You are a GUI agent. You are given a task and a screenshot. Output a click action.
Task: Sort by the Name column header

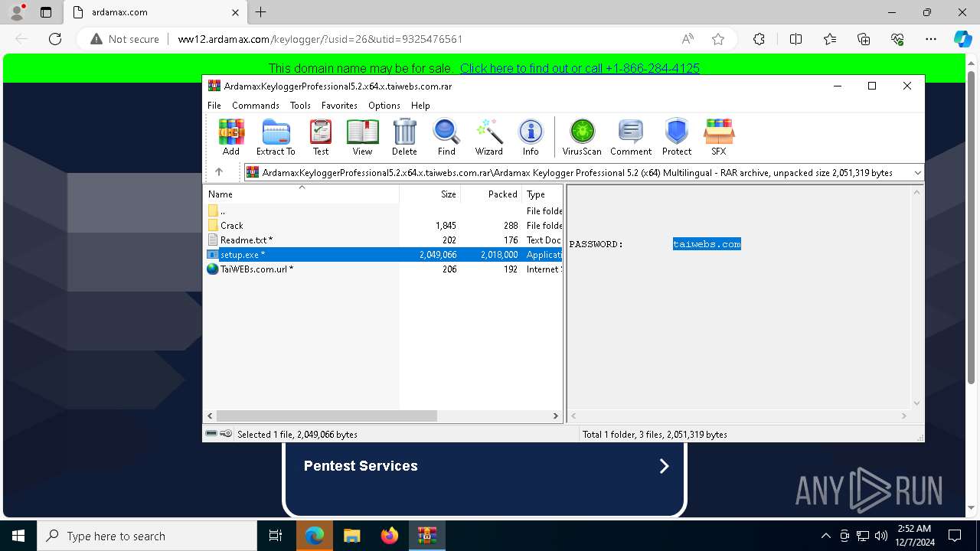pyautogui.click(x=302, y=194)
